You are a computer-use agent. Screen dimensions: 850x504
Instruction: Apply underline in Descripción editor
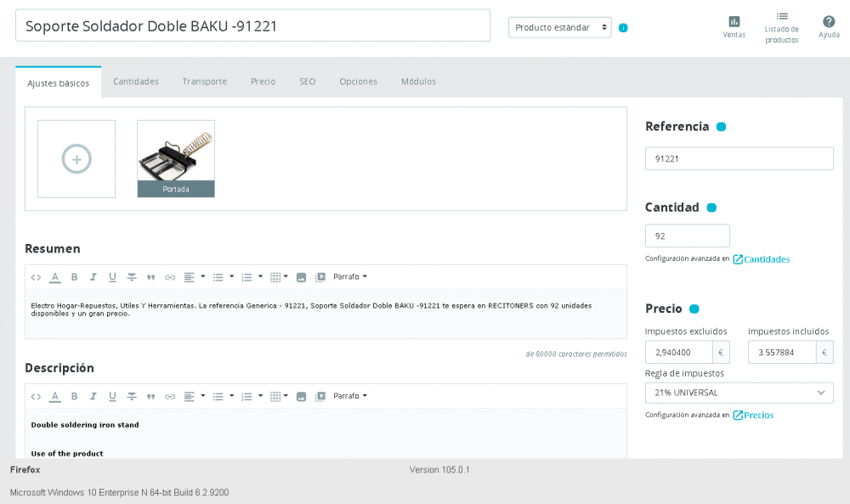click(x=112, y=396)
